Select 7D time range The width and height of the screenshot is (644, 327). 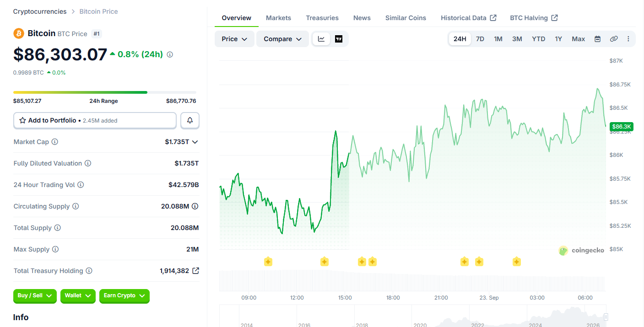(x=480, y=39)
